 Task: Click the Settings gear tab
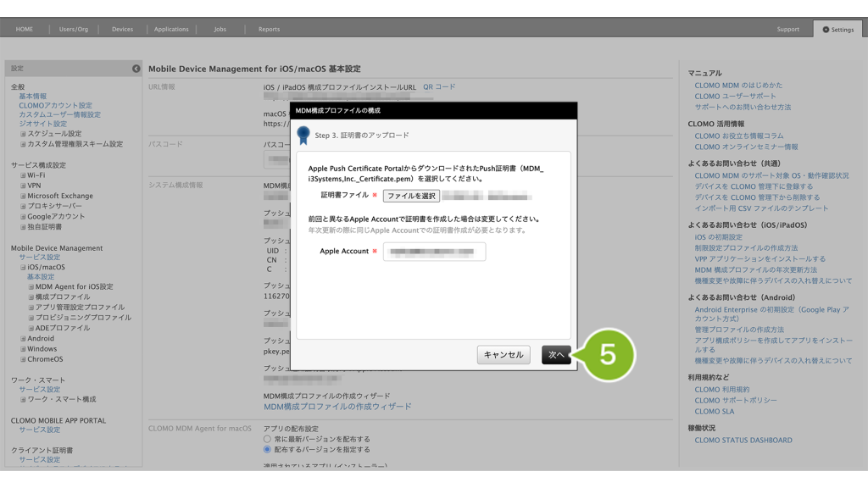click(837, 29)
